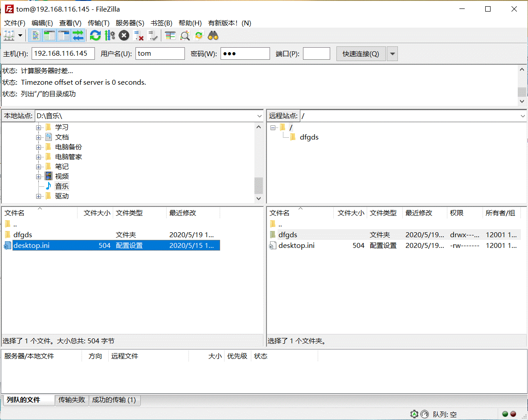The height and width of the screenshot is (420, 528).
Task: Open 服务器(S) menu
Action: click(x=130, y=23)
